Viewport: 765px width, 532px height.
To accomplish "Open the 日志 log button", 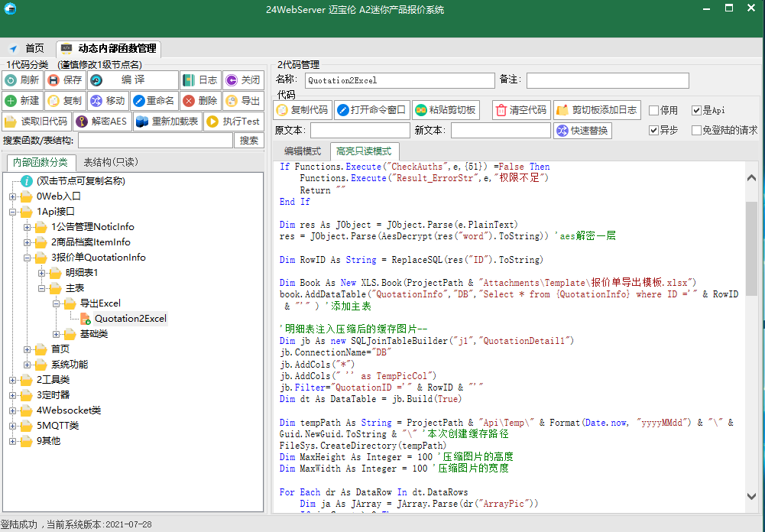I will [x=200, y=80].
